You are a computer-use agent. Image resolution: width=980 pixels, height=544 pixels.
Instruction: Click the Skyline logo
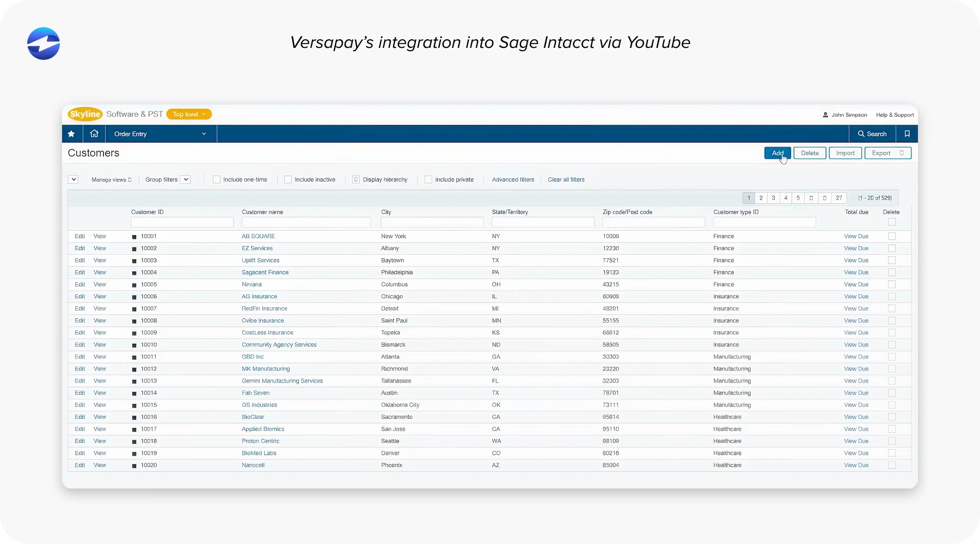85,114
